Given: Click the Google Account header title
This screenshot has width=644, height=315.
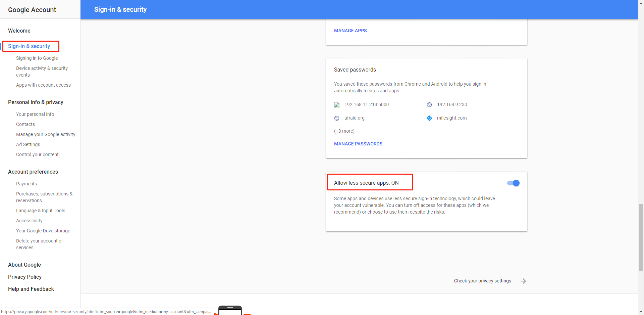Looking at the screenshot, I should pos(32,10).
